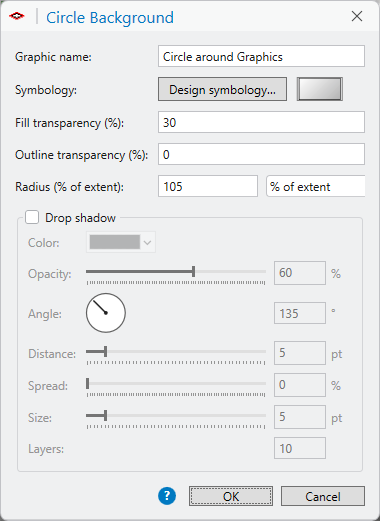Click into the Graphic name text field
The height and width of the screenshot is (521, 380).
[261, 56]
